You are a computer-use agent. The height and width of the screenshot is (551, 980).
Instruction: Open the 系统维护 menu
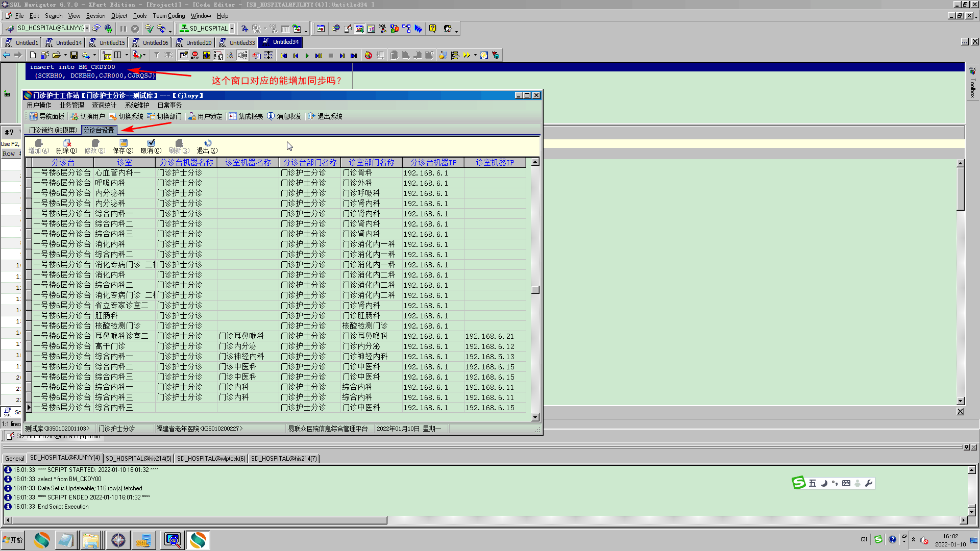pos(137,105)
